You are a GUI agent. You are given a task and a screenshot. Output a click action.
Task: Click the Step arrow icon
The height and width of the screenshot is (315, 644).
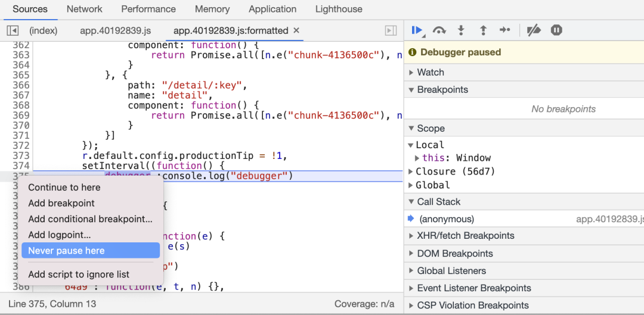(x=504, y=30)
